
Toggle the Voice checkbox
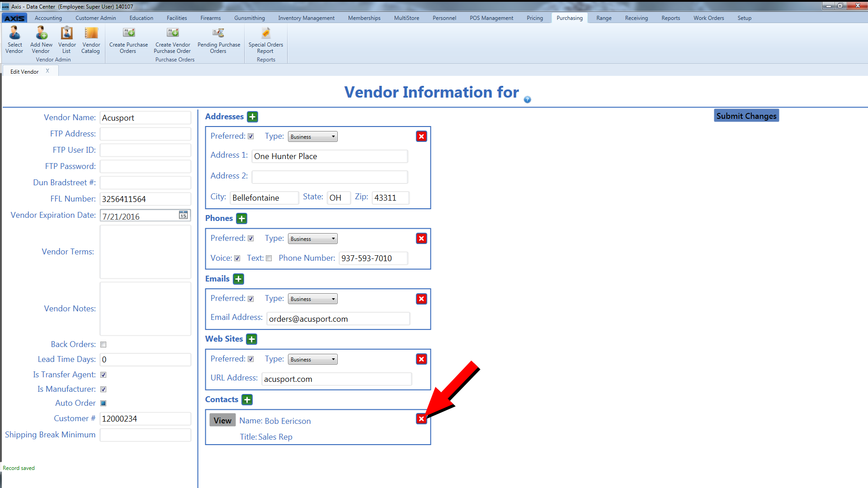tap(237, 258)
